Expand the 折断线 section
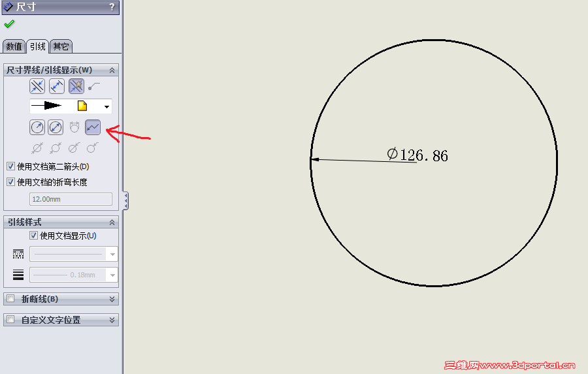Image resolution: width=588 pixels, height=374 pixels. 112,299
